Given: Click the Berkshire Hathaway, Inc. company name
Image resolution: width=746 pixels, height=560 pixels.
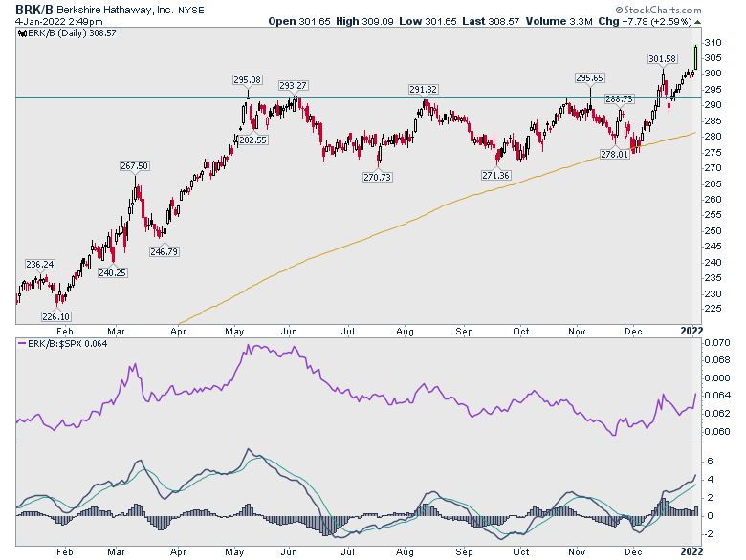Looking at the screenshot, I should coord(116,10).
